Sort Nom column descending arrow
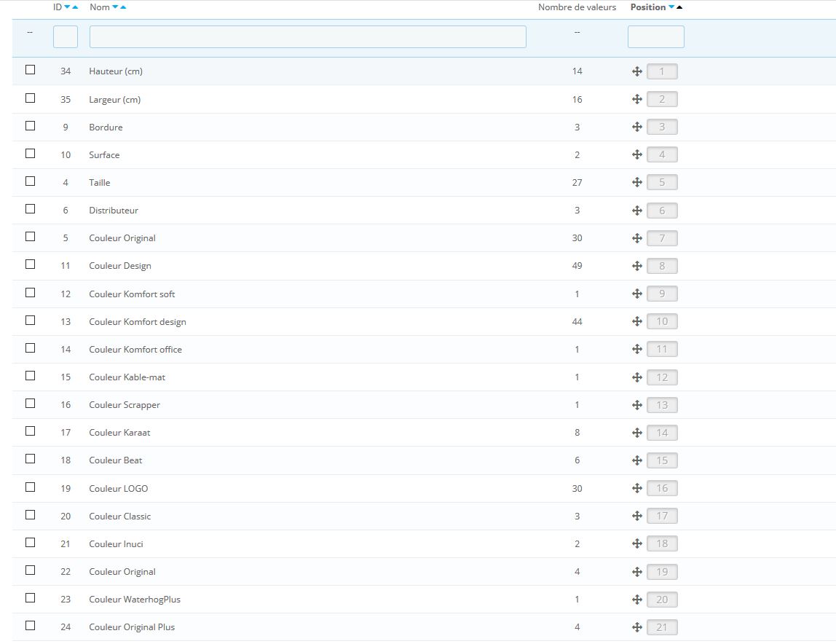 (x=115, y=7)
